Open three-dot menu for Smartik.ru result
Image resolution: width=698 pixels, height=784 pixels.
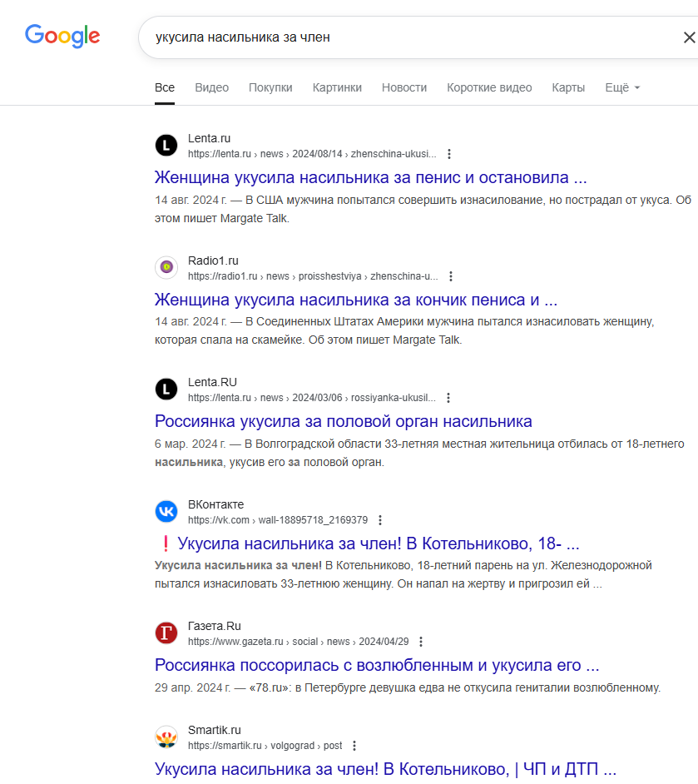click(x=354, y=746)
